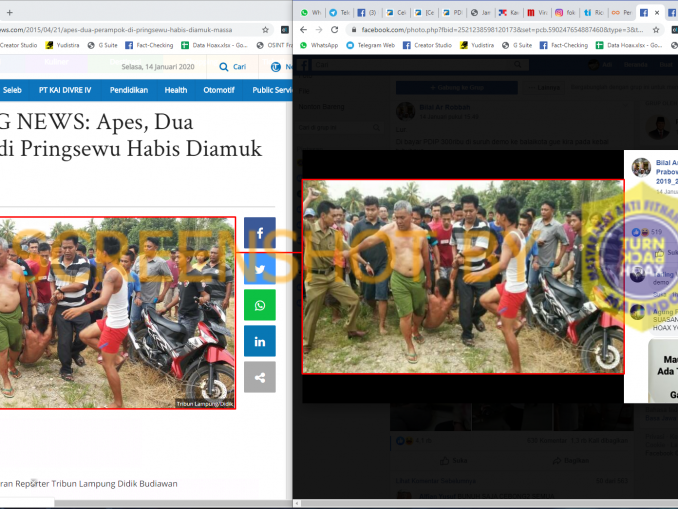Switch to the 'Kar' browser tab
This screenshot has width=678, height=509.
508,13
